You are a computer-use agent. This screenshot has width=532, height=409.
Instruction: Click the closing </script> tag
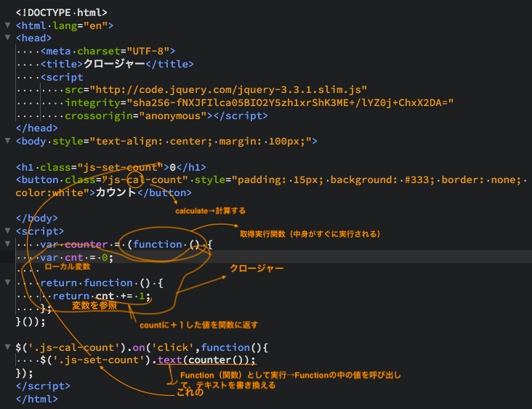43,386
